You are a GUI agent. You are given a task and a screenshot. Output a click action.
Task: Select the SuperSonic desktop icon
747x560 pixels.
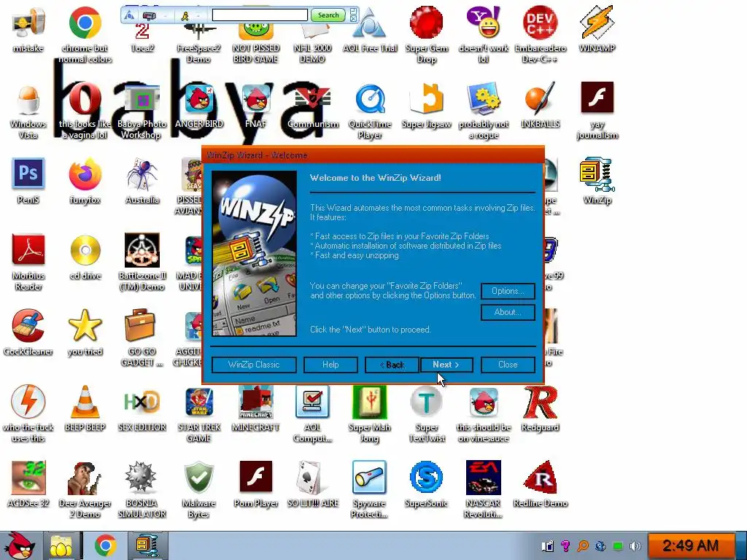(426, 484)
